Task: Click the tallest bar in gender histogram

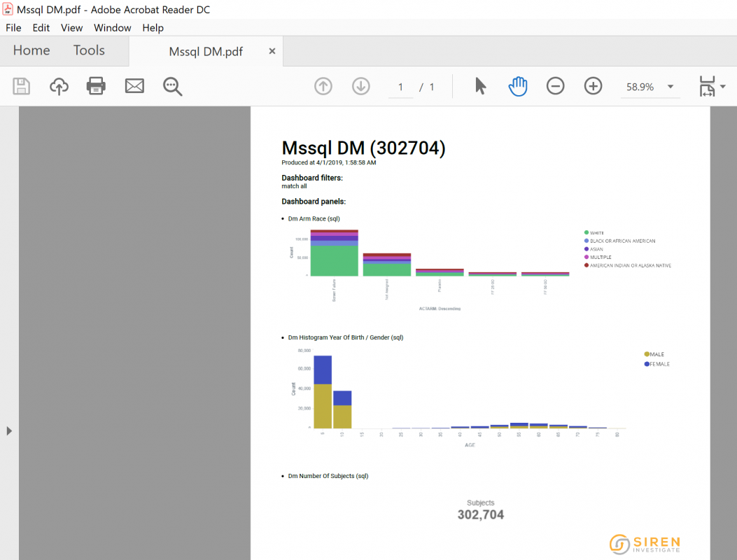Action: click(x=323, y=392)
